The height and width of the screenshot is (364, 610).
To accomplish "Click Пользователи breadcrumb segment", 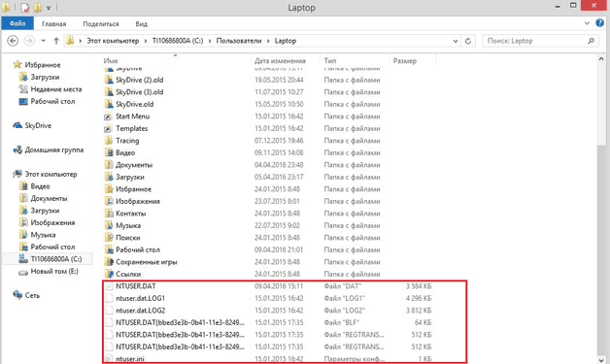I will point(239,41).
